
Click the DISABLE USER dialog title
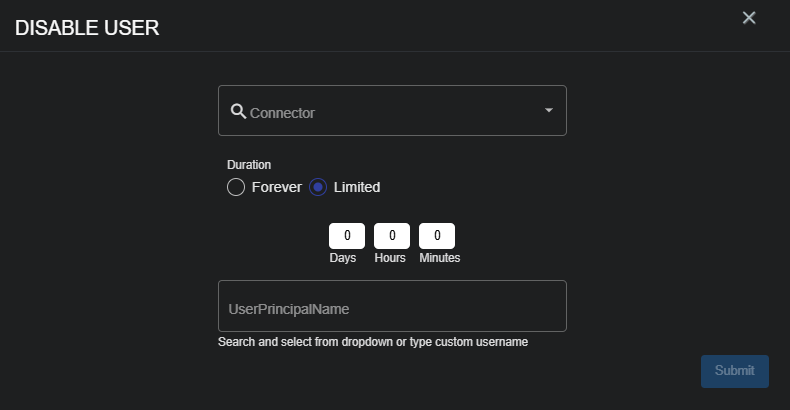click(x=87, y=28)
